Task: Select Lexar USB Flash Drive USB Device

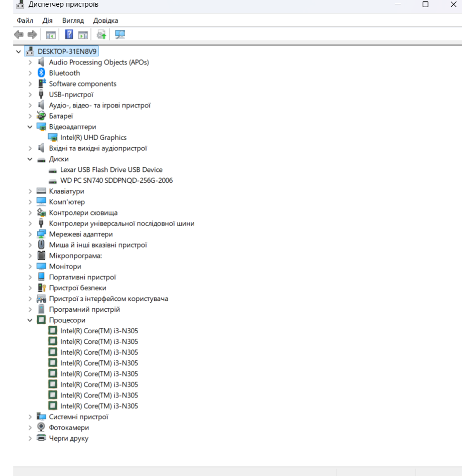Action: (x=111, y=170)
